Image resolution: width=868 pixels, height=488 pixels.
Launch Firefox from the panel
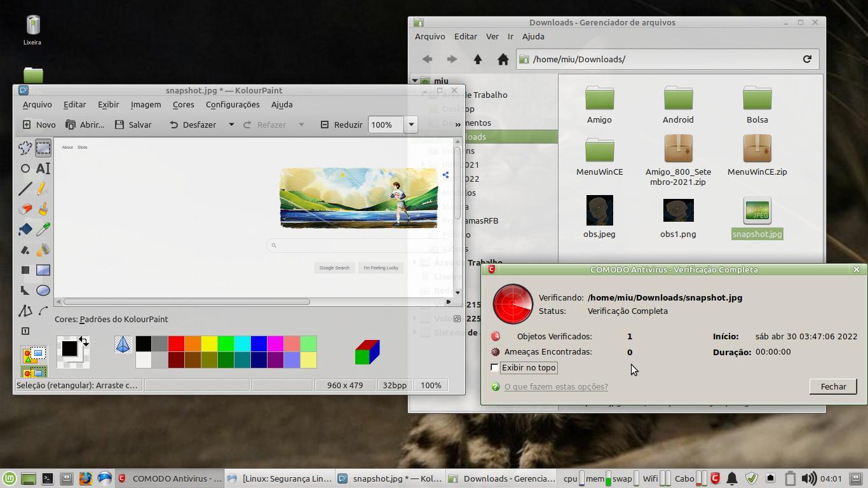click(86, 478)
